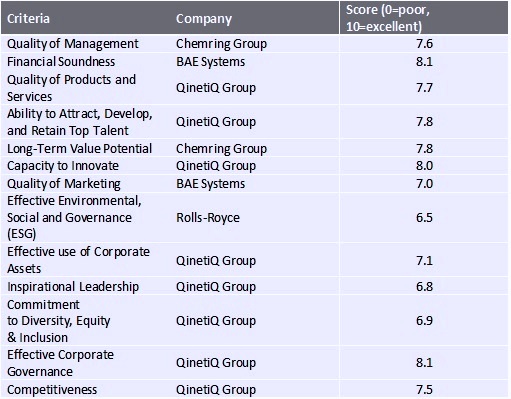Image resolution: width=511 pixels, height=399 pixels.
Task: Select Chemring Group in the Long-Term Value Potential row
Action: click(x=221, y=149)
